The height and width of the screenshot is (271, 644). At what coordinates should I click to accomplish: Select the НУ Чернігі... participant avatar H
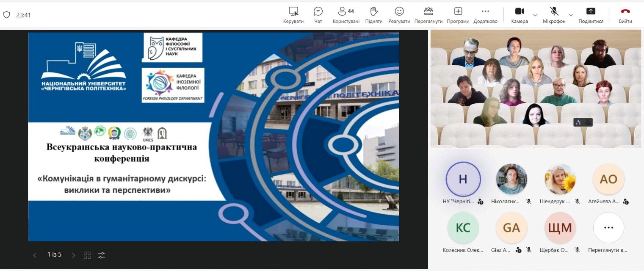click(x=463, y=179)
